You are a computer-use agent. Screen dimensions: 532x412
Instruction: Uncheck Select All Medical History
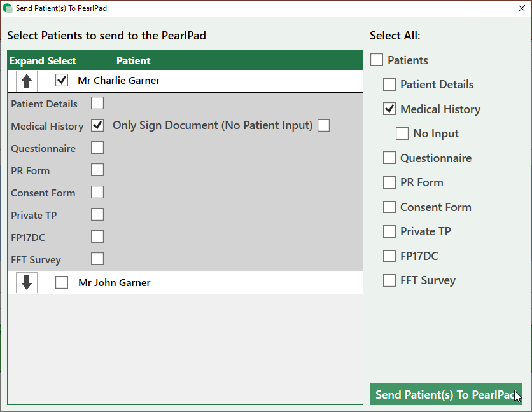tap(389, 109)
